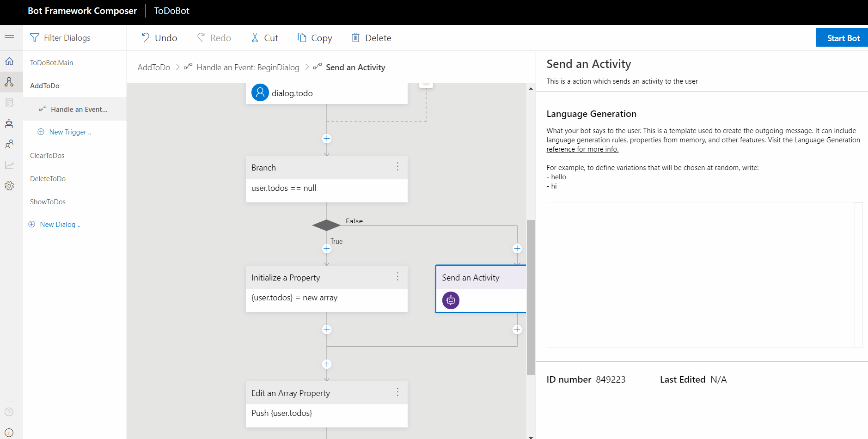Add action with plus below Initialize a Property
Image resolution: width=868 pixels, height=439 pixels.
coord(327,329)
